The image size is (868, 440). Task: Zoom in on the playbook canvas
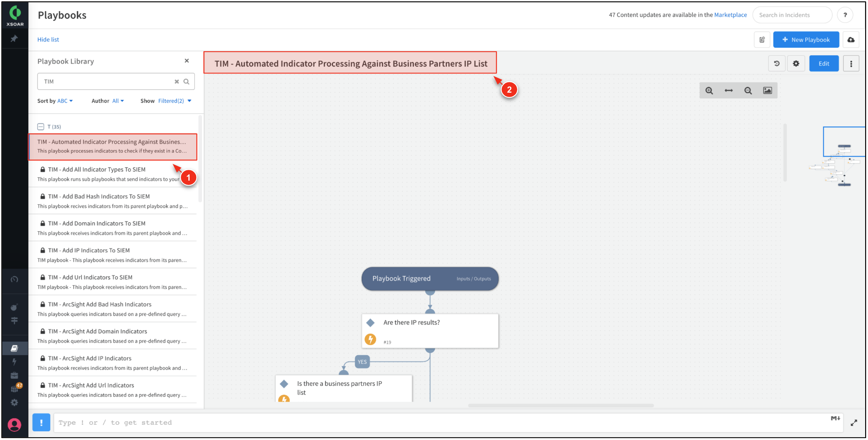[x=709, y=90]
